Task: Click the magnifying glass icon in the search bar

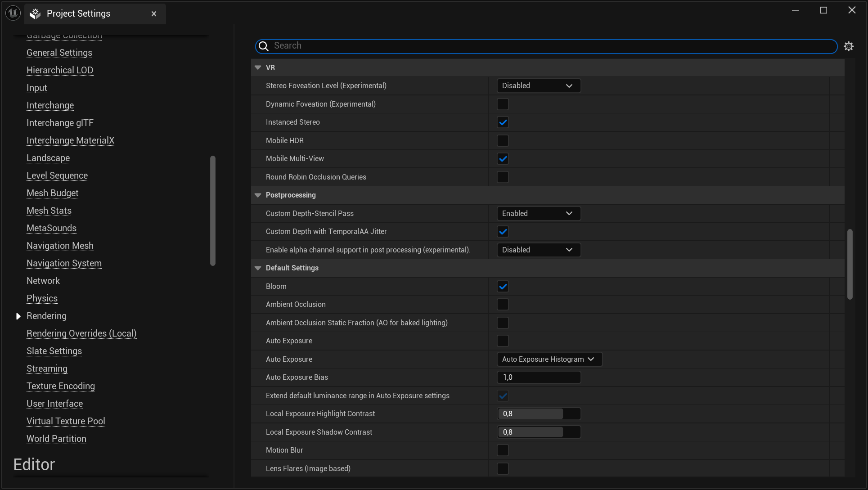Action: pos(263,46)
